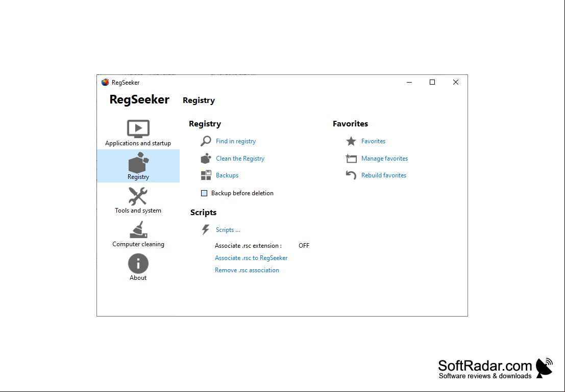This screenshot has width=565, height=392.
Task: Click the Scripts section heading
Action: pos(203,213)
